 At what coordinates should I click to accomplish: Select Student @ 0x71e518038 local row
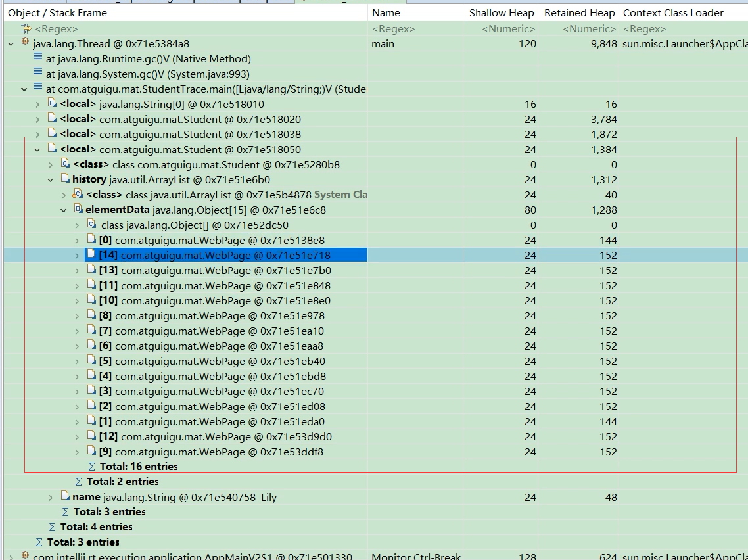[376, 135]
